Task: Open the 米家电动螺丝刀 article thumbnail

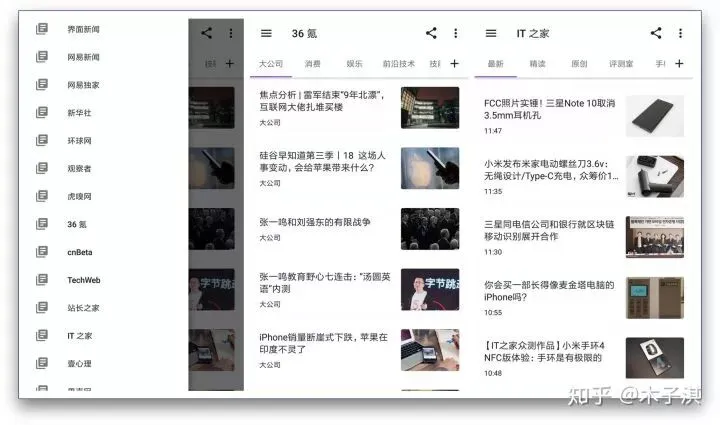Action: pyautogui.click(x=655, y=177)
